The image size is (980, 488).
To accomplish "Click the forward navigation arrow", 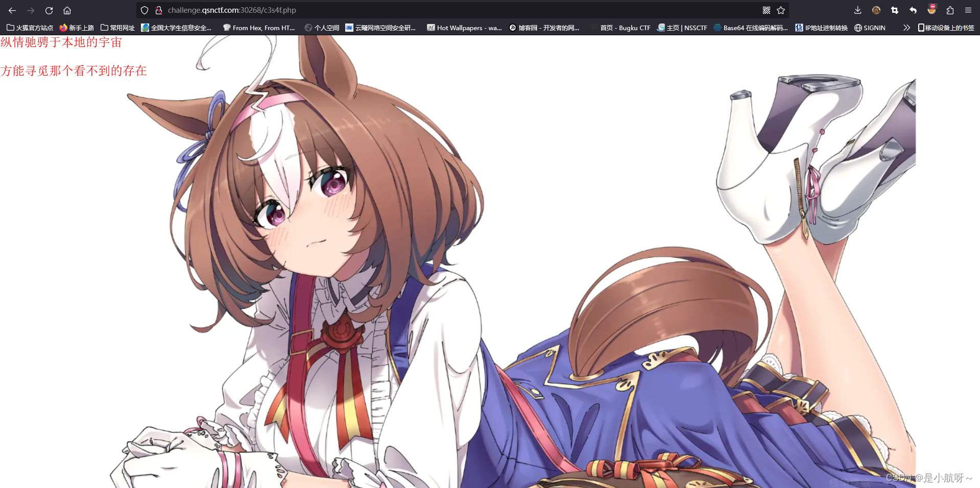I will 31,10.
